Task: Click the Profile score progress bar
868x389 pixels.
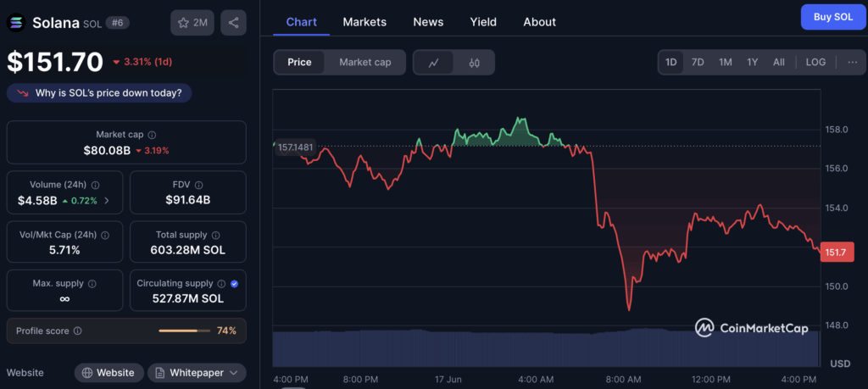Action: (x=184, y=331)
